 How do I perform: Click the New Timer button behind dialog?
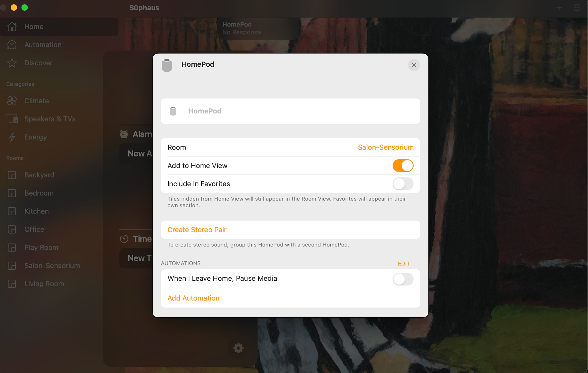click(x=136, y=258)
